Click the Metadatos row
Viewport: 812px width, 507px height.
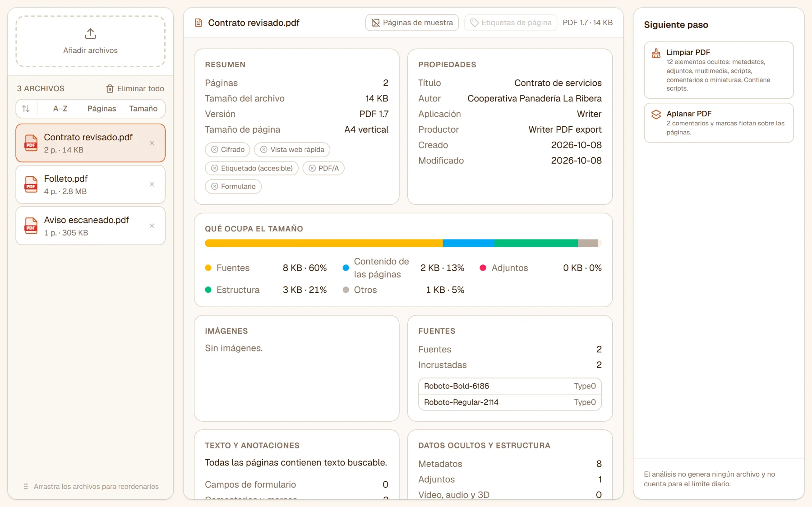[510, 464]
